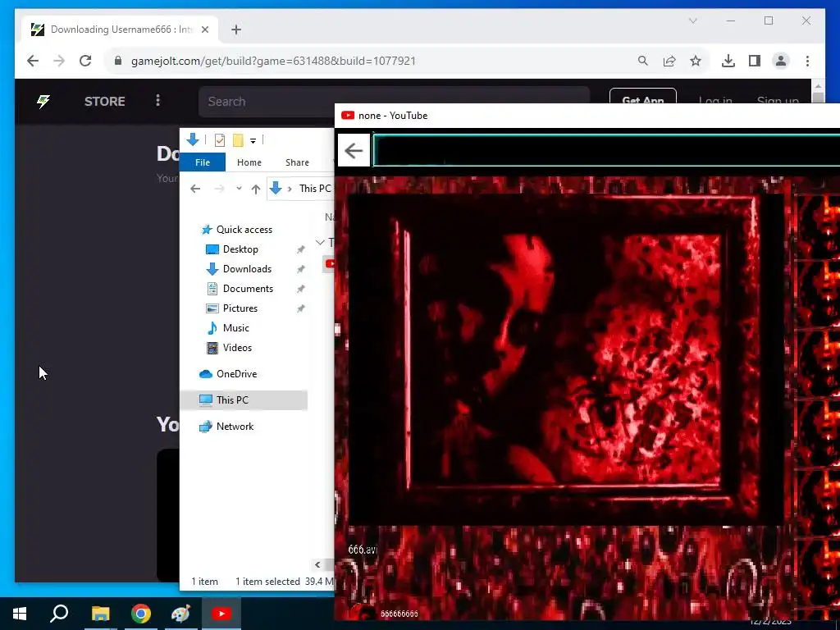The image size is (840, 630).
Task: Click This PC in Explorer address path
Action: [x=315, y=189]
